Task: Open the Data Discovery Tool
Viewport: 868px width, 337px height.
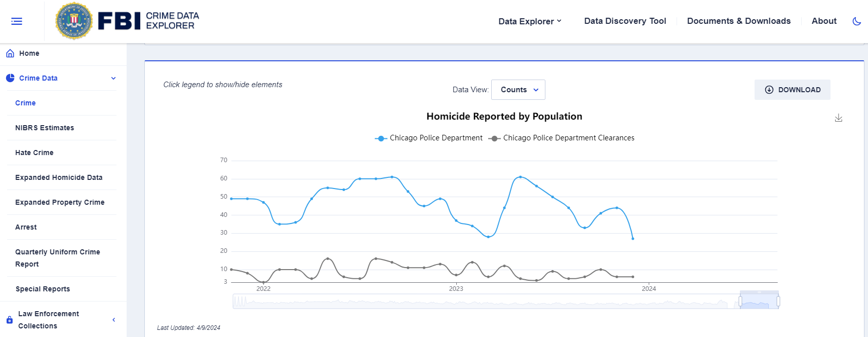Action: tap(625, 21)
